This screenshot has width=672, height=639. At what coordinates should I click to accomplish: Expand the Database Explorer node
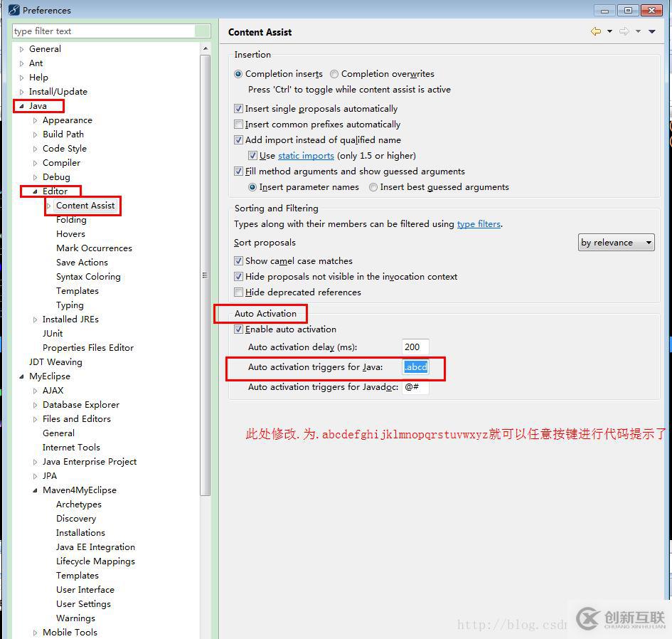[x=35, y=404]
